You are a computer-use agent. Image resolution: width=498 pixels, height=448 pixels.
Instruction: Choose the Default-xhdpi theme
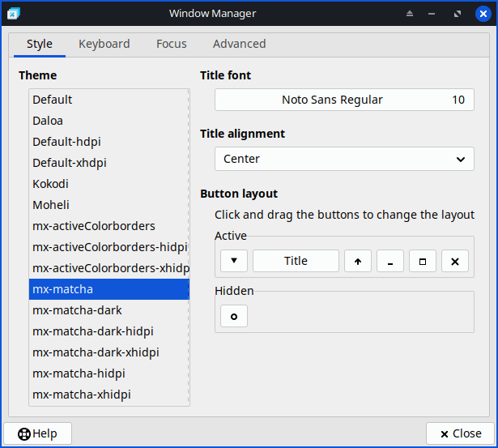tap(70, 163)
